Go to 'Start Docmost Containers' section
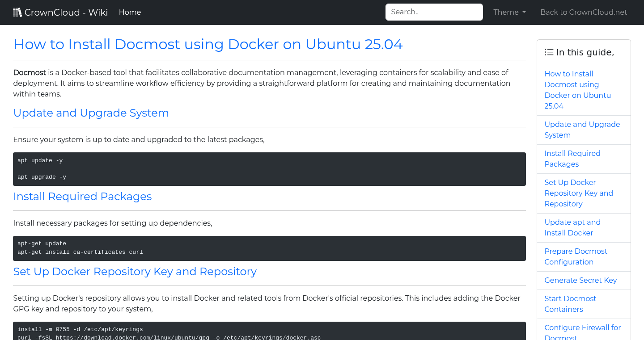 570,304
